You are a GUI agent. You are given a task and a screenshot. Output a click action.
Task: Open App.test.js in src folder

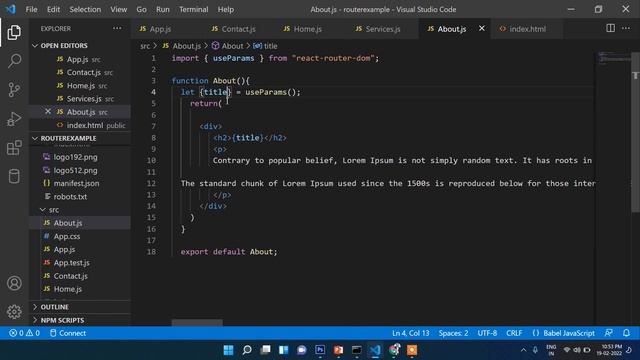pyautogui.click(x=80, y=262)
